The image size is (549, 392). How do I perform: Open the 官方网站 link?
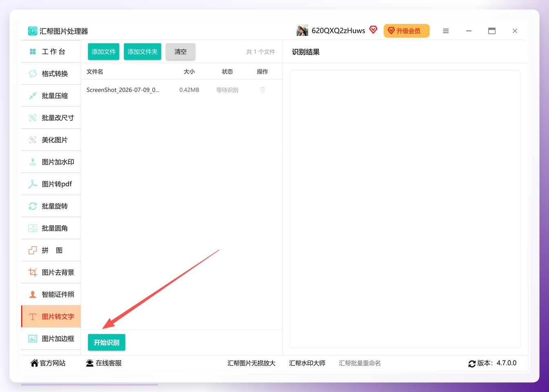tap(48, 363)
